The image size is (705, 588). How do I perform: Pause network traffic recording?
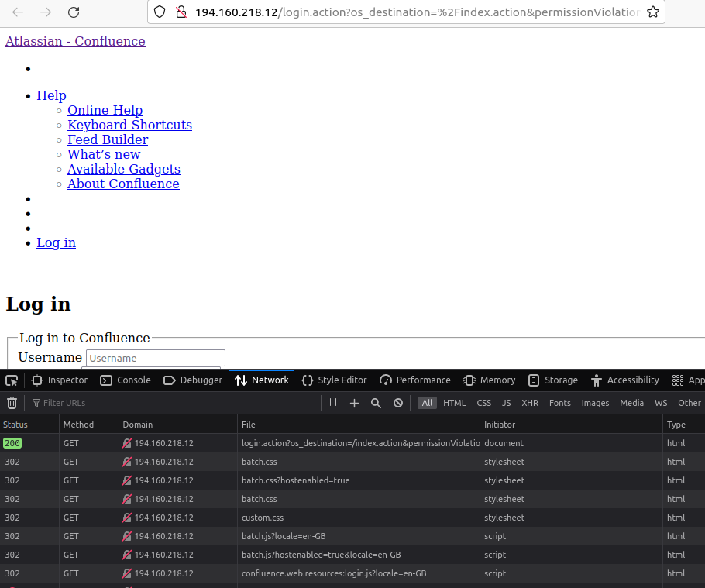333,403
